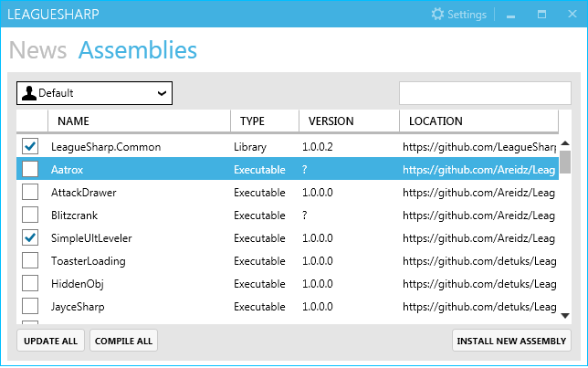Sort by the VERSION column header
588x368 pixels.
tap(349, 121)
